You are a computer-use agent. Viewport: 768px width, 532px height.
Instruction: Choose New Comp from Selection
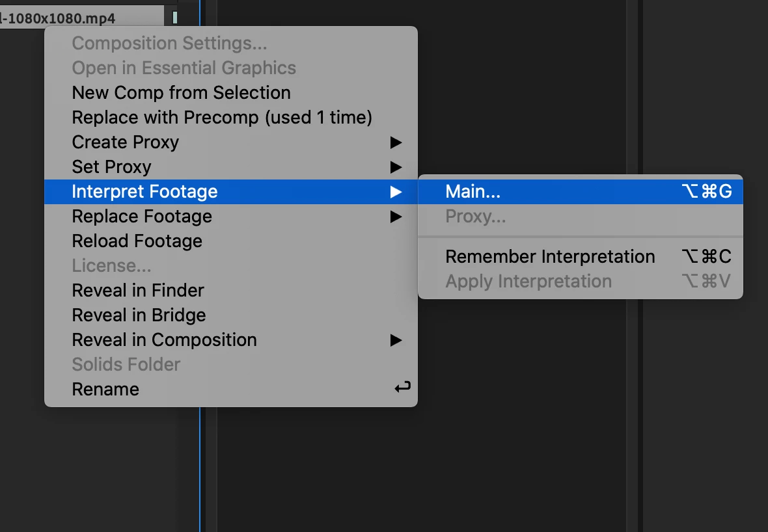tap(181, 93)
